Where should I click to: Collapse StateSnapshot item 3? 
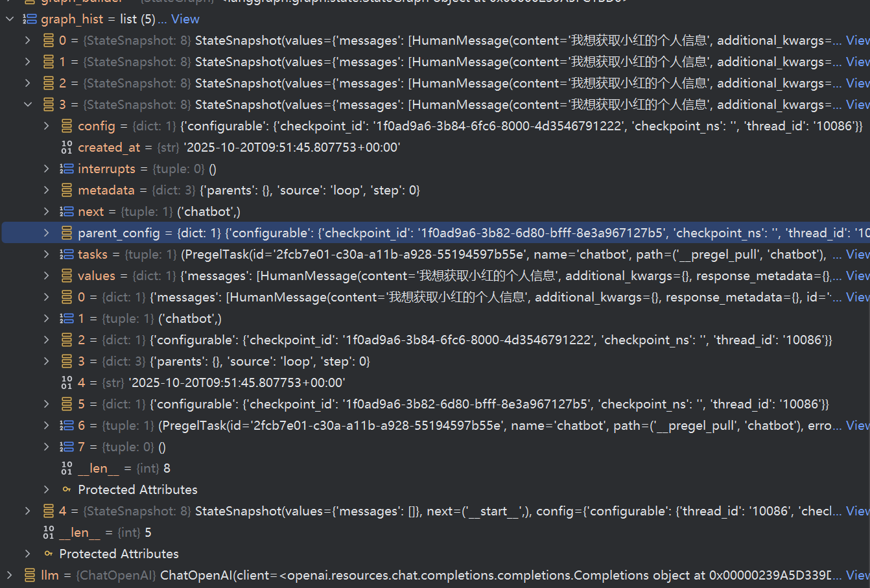pyautogui.click(x=27, y=104)
